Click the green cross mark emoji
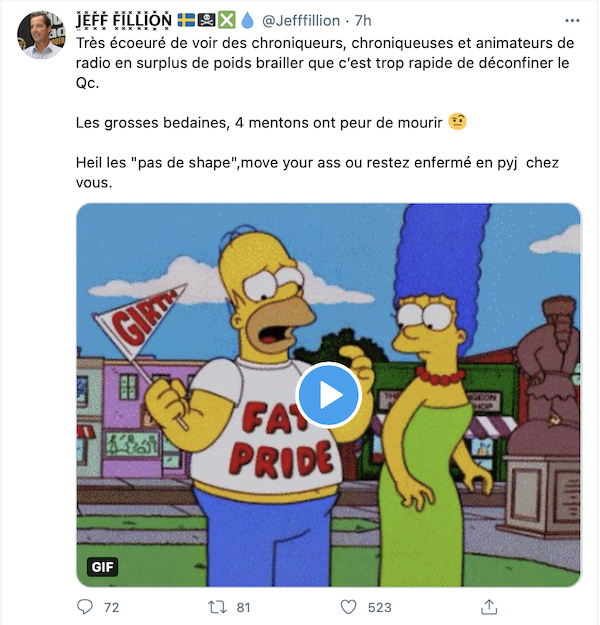Image resolution: width=600 pixels, height=625 pixels. [227, 20]
